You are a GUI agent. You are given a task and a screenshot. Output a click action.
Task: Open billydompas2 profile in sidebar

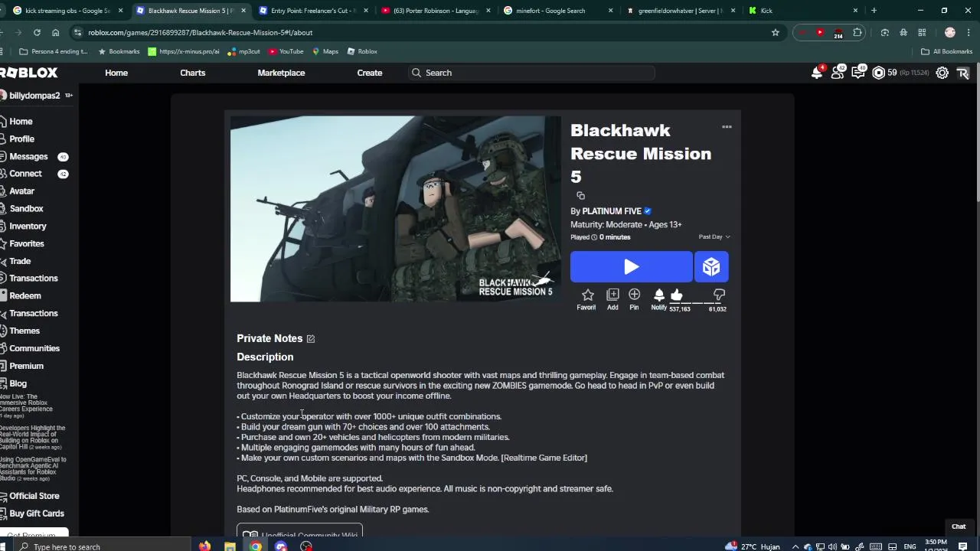point(34,96)
